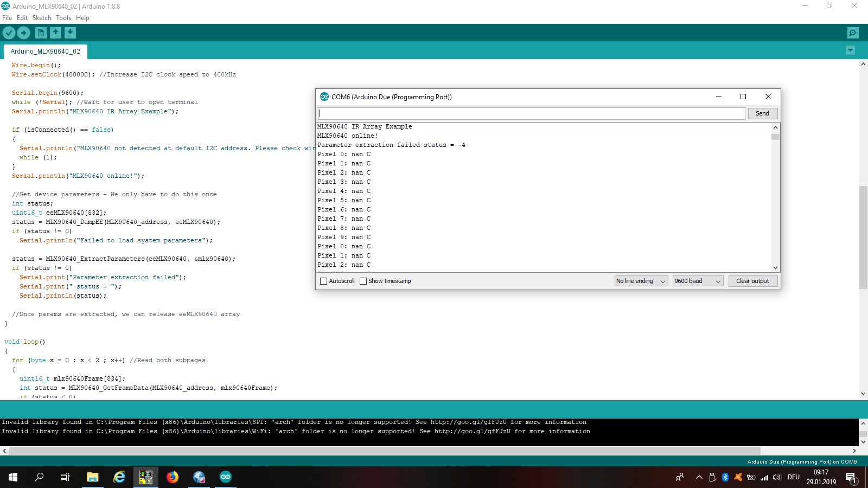This screenshot has width=868, height=488.
Task: Enable the Autoscroll checkbox
Action: click(x=323, y=281)
